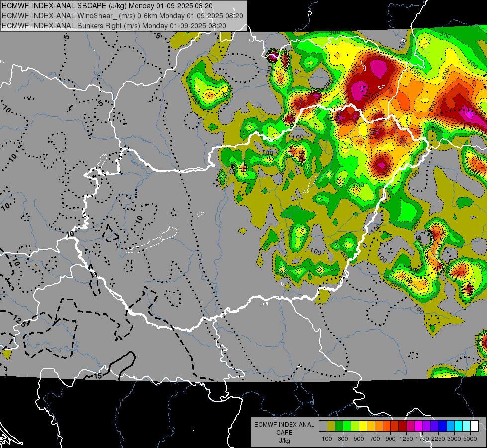Click the cyan legend swatch after 3000

coord(459,426)
